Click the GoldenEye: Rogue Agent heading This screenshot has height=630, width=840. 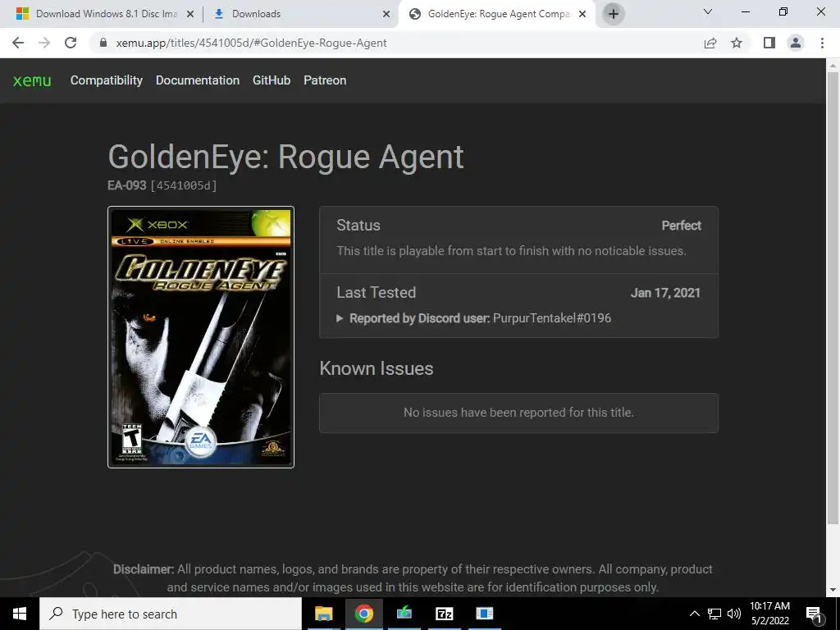[x=286, y=157]
